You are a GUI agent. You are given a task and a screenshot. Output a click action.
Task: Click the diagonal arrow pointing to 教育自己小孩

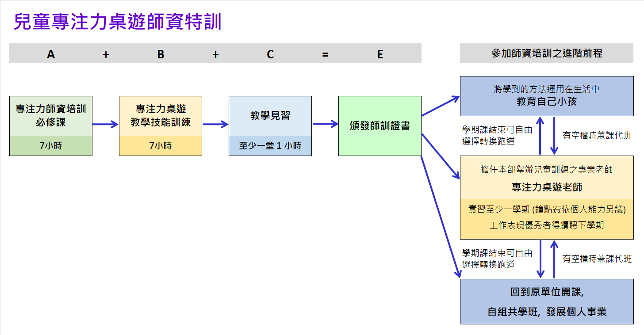click(441, 106)
